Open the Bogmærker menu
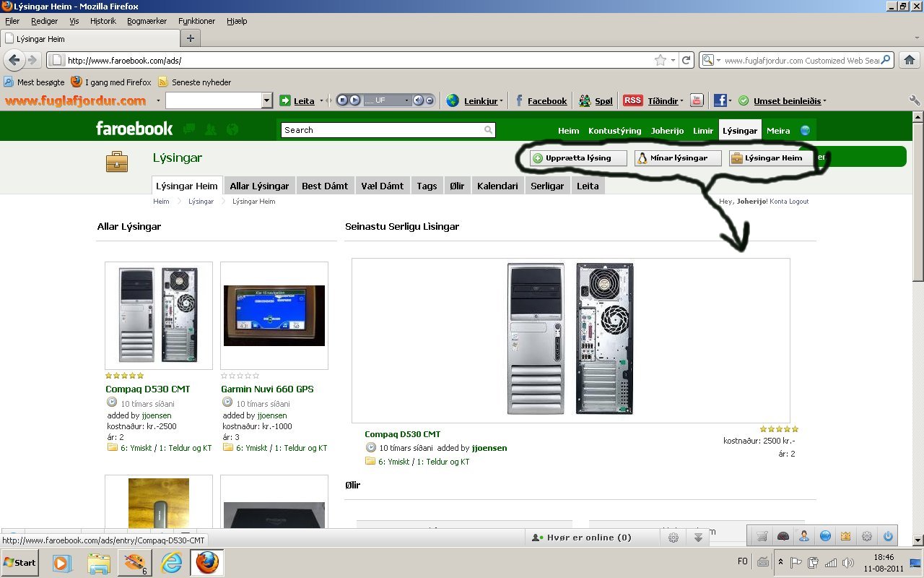This screenshot has width=924, height=578. (145, 21)
